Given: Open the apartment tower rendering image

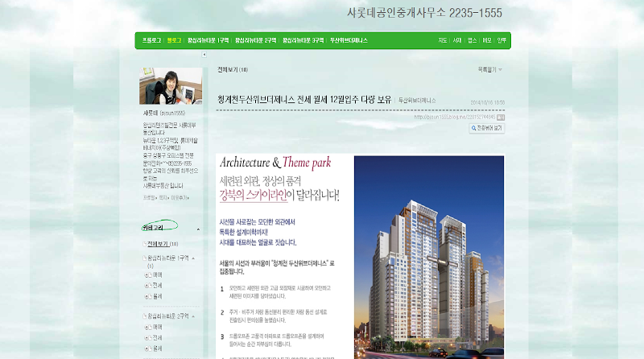Looking at the screenshot, I should (429, 257).
